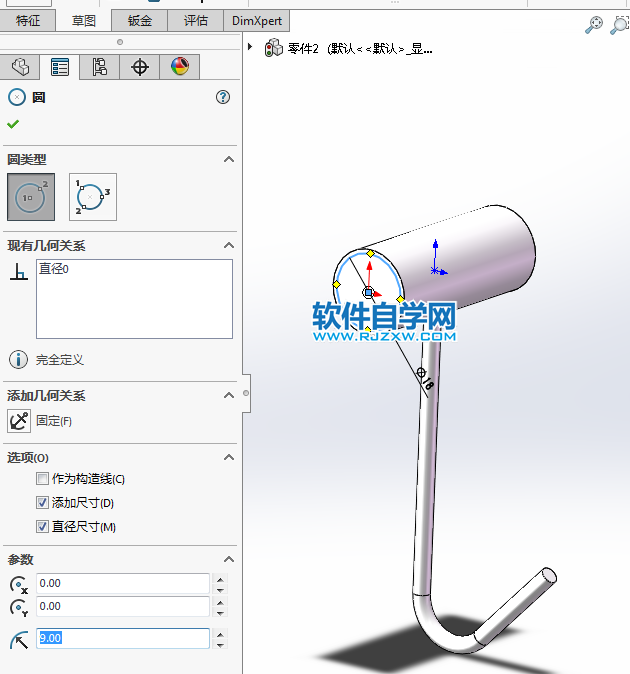Open the 草图 sketch tab
The image size is (630, 674).
[x=83, y=21]
